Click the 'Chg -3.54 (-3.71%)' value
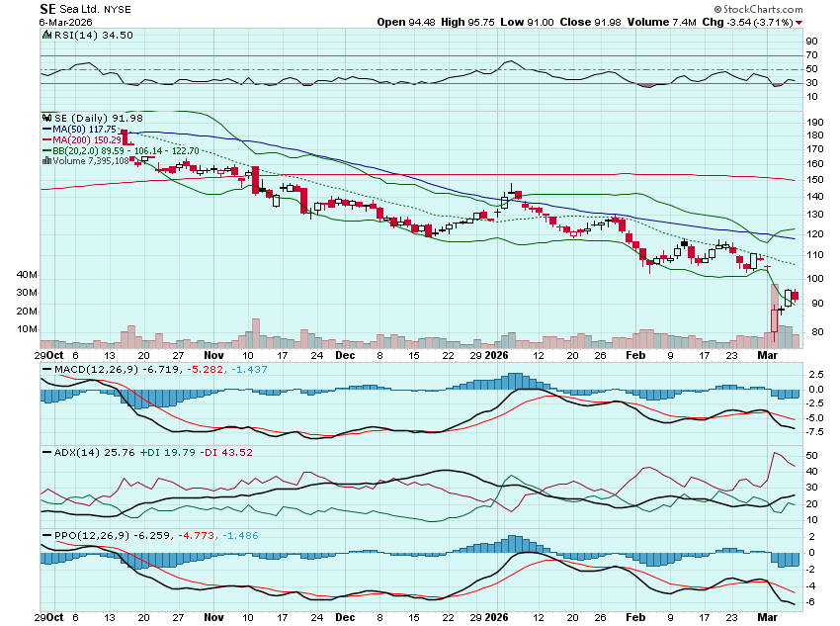The image size is (840, 626). tap(747, 23)
